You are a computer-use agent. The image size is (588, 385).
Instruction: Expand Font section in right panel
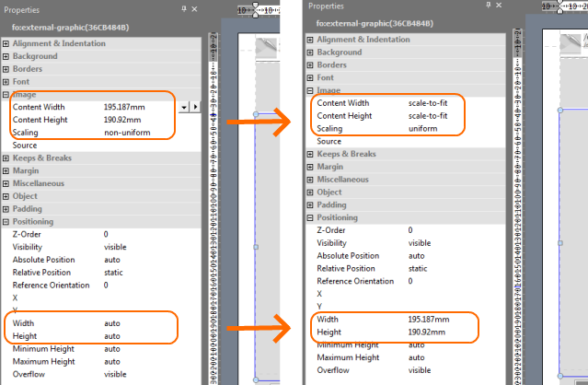(x=310, y=78)
